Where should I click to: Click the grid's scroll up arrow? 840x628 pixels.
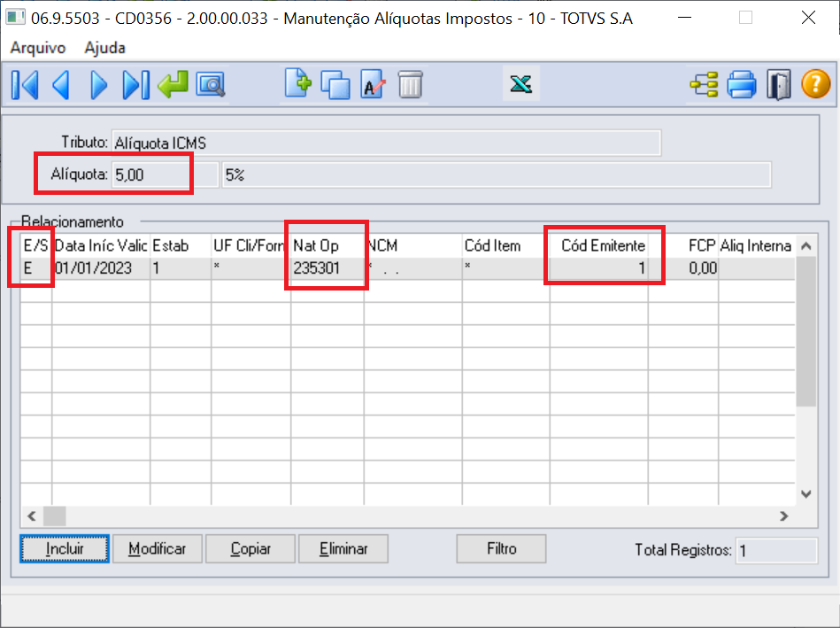pos(806,246)
